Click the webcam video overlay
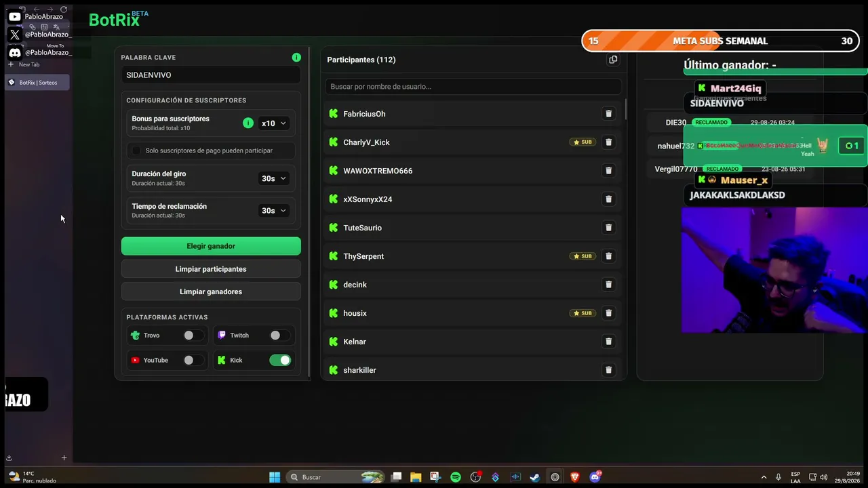Viewport: 868px width, 488px height. coord(774,270)
